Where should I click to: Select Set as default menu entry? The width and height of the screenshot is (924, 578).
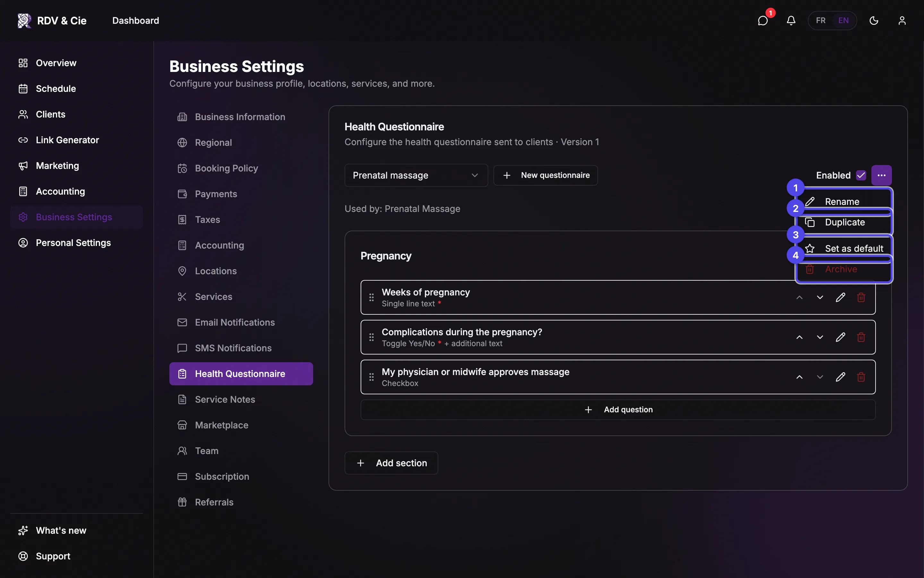844,249
